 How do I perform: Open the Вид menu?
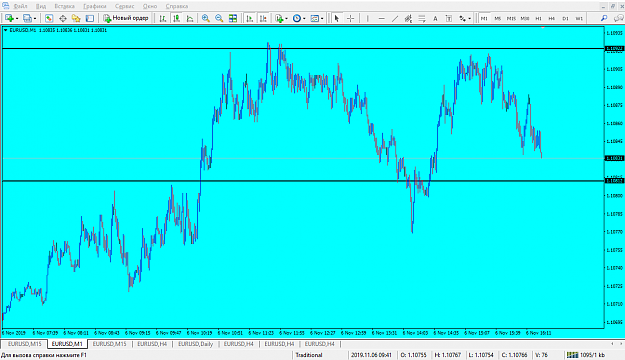(41, 6)
